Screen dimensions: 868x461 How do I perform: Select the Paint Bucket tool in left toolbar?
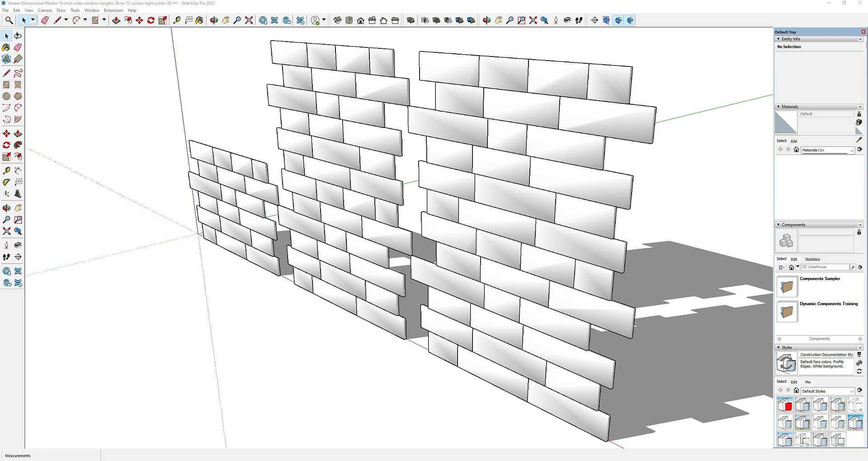pos(6,47)
